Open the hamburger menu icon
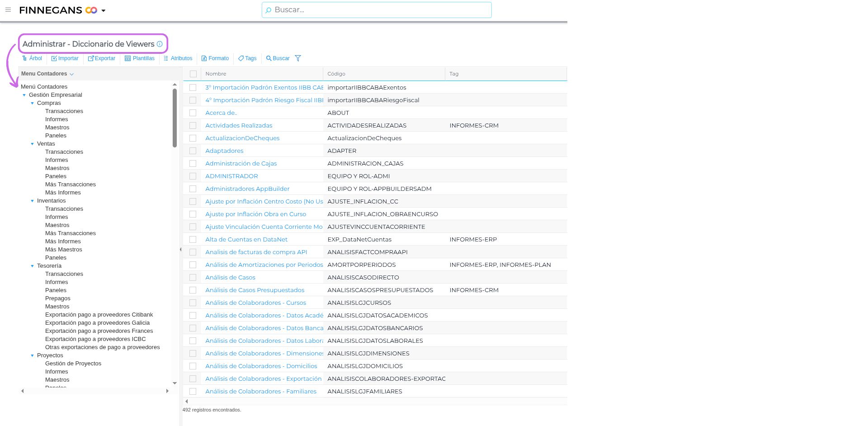868x426 pixels. point(8,9)
